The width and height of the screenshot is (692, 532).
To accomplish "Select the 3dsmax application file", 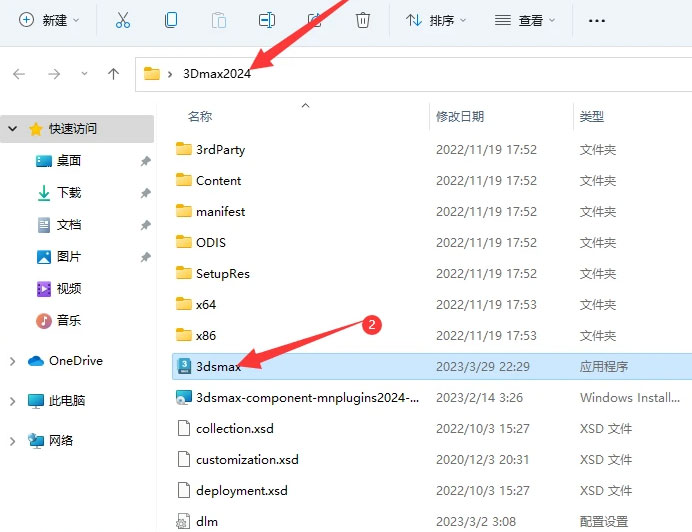I will pyautogui.click(x=432, y=366).
